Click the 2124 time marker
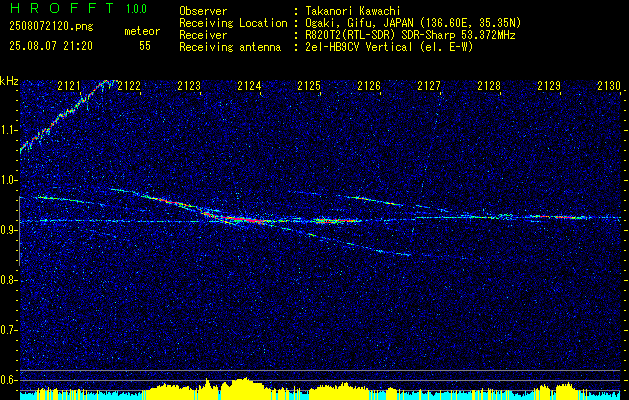Screen dimensions: 629x400 pyautogui.click(x=249, y=85)
